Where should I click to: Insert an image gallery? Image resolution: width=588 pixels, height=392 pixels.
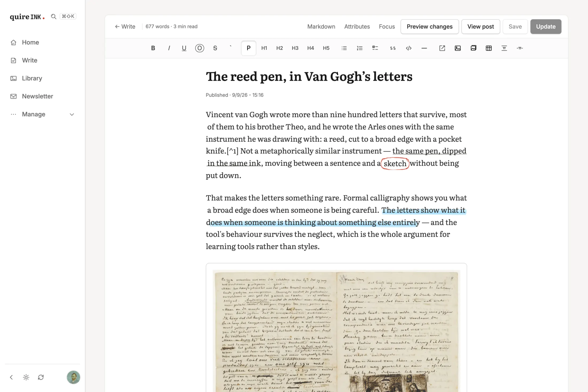(x=473, y=48)
